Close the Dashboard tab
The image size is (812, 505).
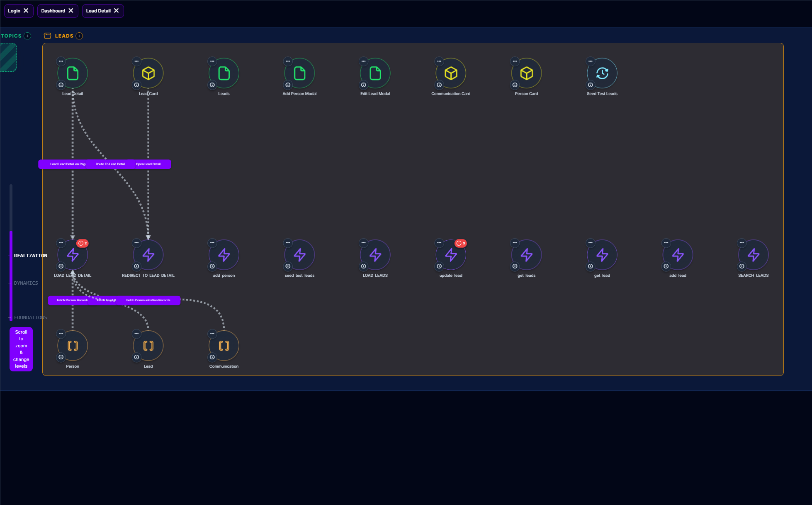point(71,11)
